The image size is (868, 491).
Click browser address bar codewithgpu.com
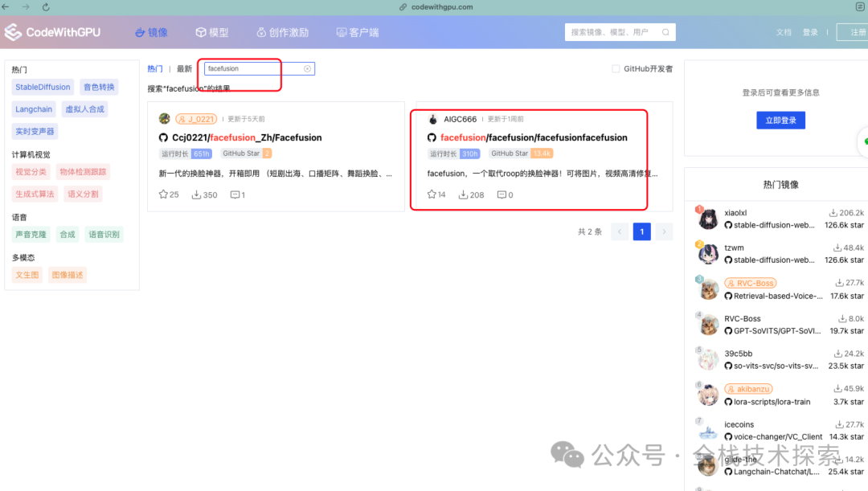click(436, 7)
